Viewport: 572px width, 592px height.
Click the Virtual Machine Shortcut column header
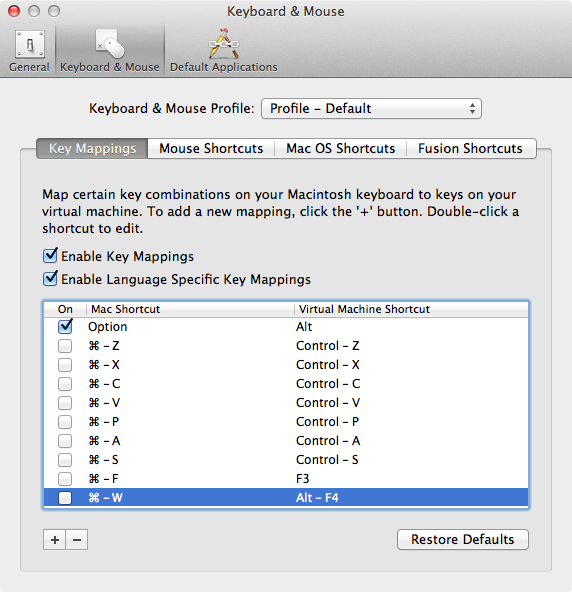point(411,309)
